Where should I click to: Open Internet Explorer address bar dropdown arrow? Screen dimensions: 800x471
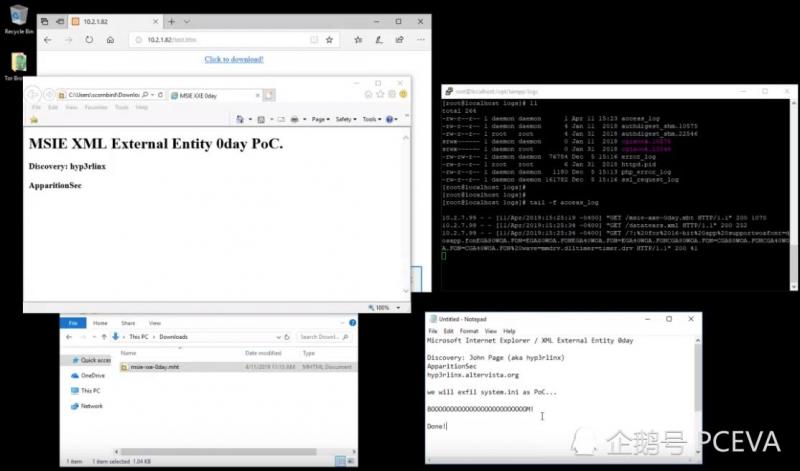153,95
